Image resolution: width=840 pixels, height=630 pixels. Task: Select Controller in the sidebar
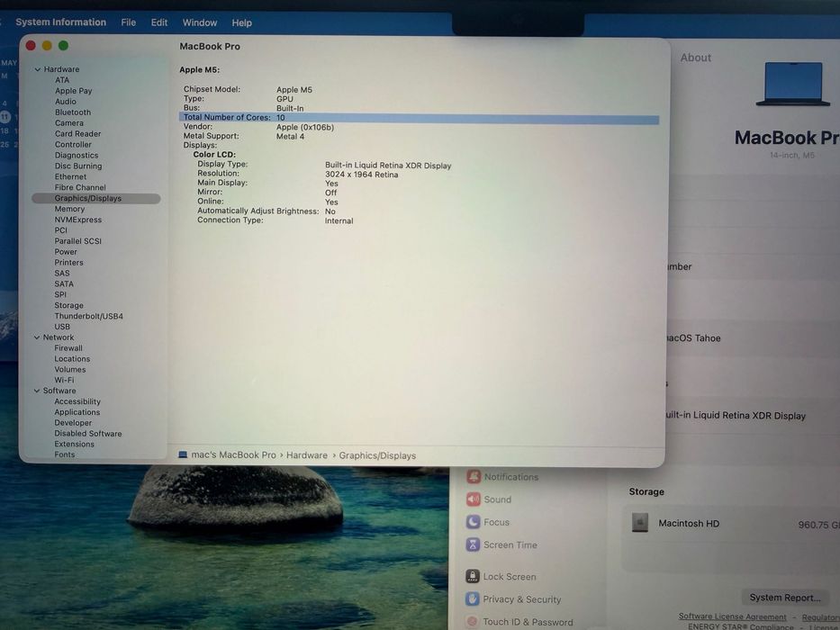73,144
